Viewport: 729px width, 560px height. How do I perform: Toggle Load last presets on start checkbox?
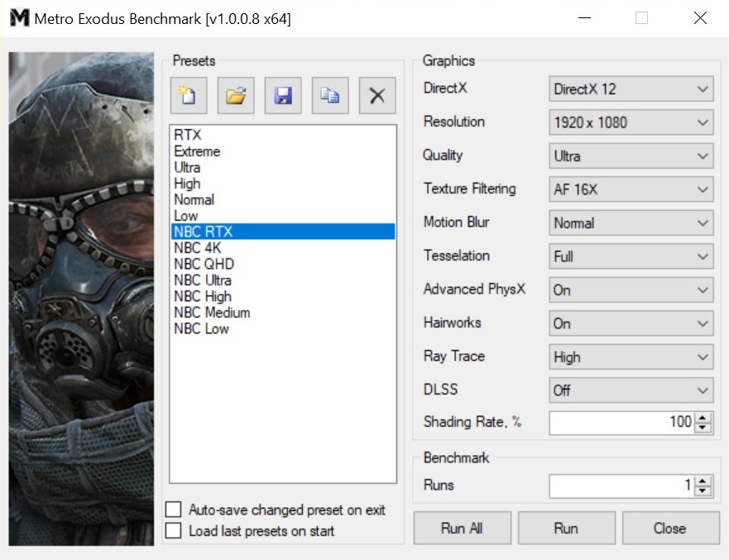coord(174,530)
